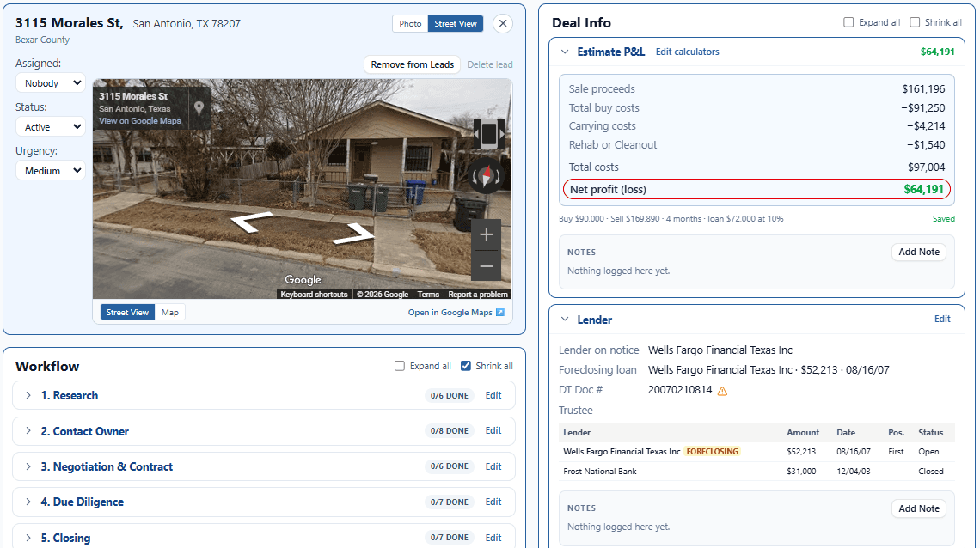Click Edit for Lender section

(942, 319)
